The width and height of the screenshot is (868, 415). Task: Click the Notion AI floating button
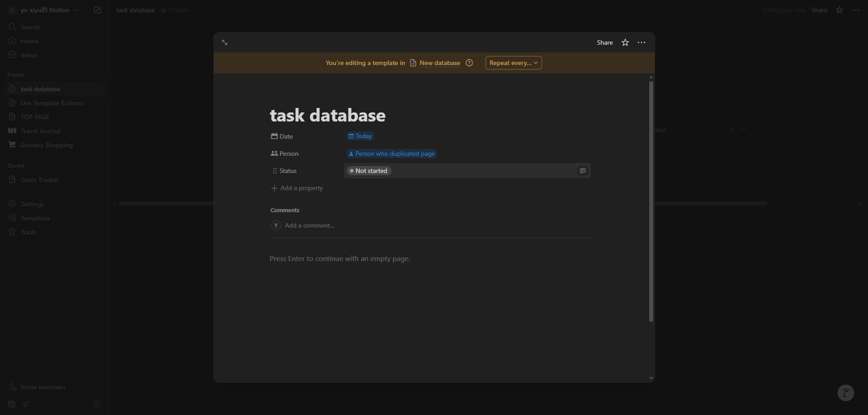point(846,393)
